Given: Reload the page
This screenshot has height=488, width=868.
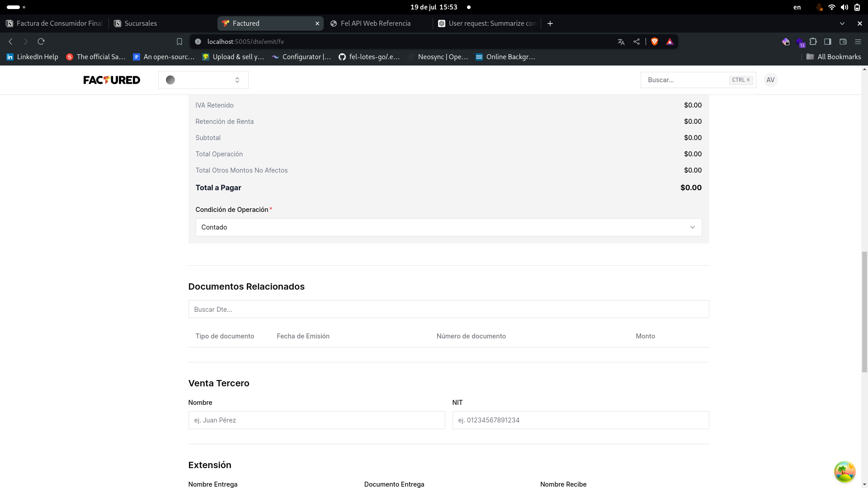Looking at the screenshot, I should tap(41, 42).
